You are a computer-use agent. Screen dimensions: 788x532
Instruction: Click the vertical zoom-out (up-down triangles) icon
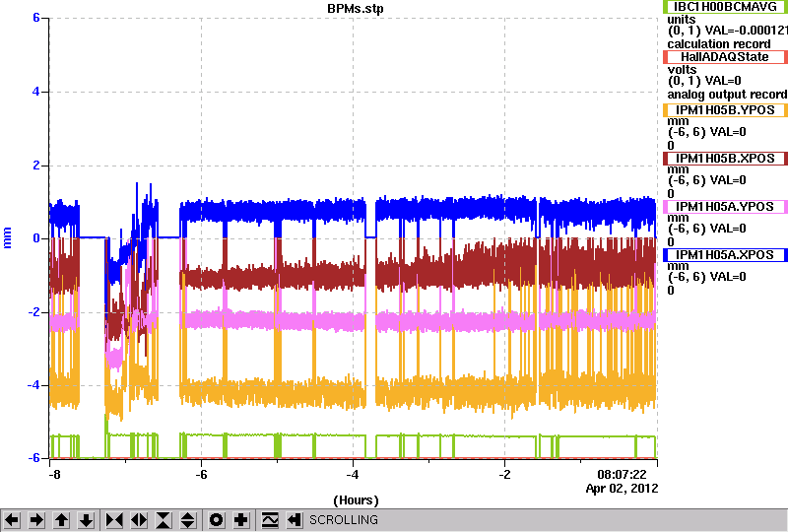(188, 520)
